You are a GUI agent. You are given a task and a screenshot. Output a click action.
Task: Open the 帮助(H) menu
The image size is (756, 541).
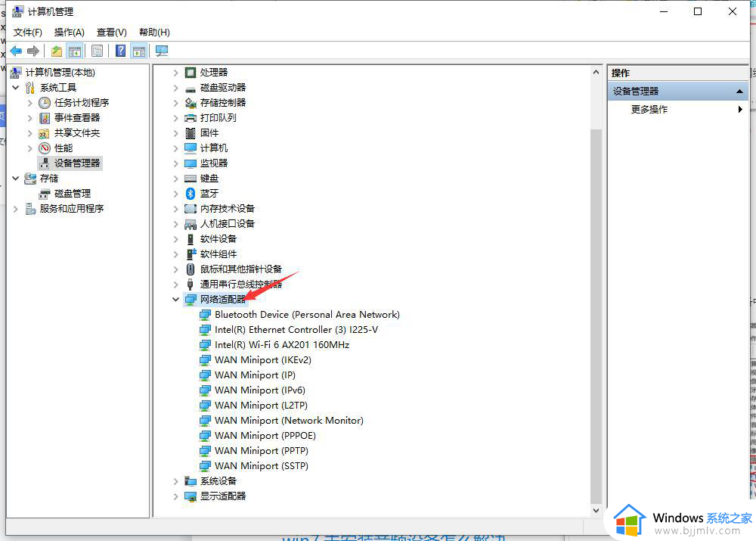(154, 33)
